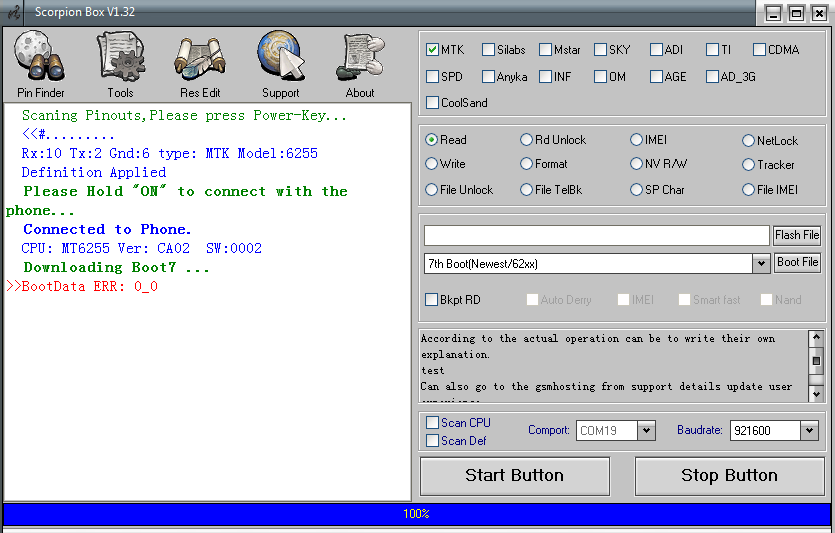Select the Read operation
The width and height of the screenshot is (835, 533).
[x=431, y=140]
